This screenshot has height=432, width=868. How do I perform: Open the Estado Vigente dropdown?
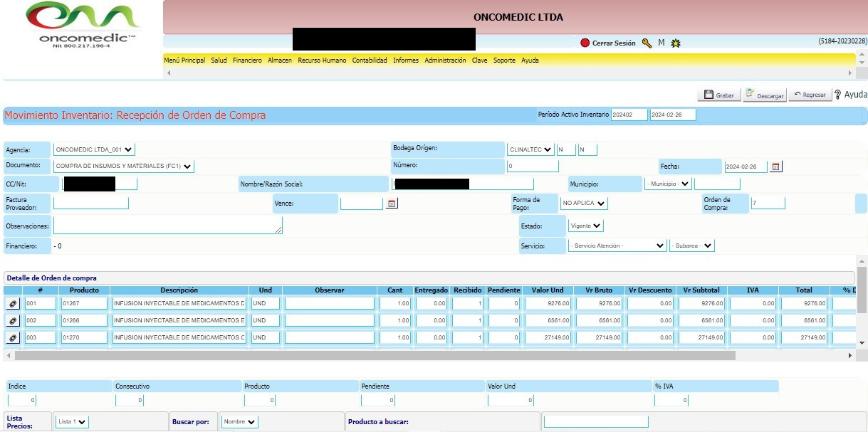pos(585,226)
